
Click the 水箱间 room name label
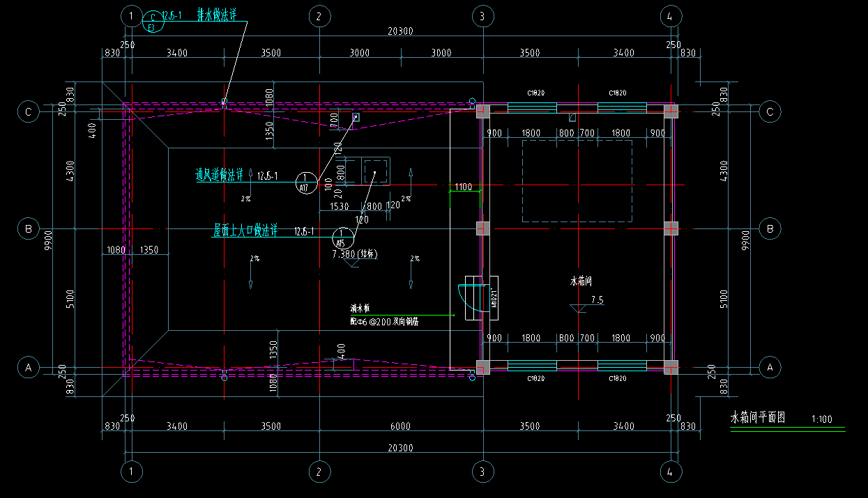tap(581, 281)
